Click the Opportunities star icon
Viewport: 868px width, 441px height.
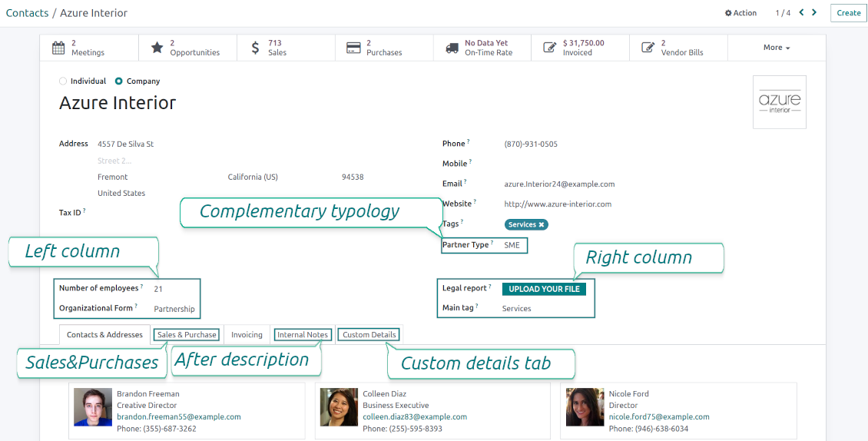click(157, 48)
